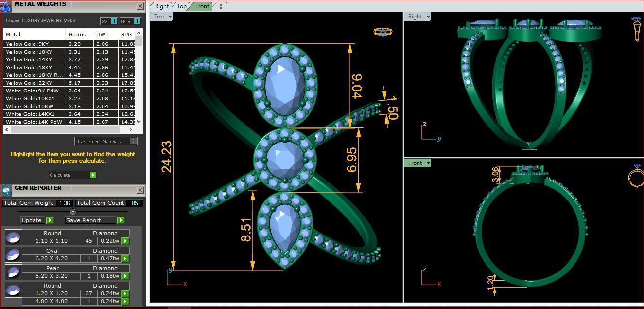Open the Top viewport dropdown menu

click(x=170, y=17)
